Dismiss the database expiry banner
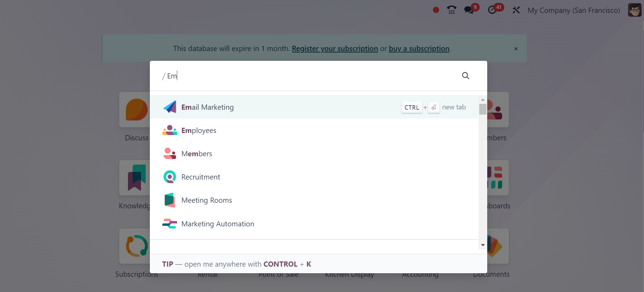This screenshot has height=292, width=644. (x=516, y=49)
